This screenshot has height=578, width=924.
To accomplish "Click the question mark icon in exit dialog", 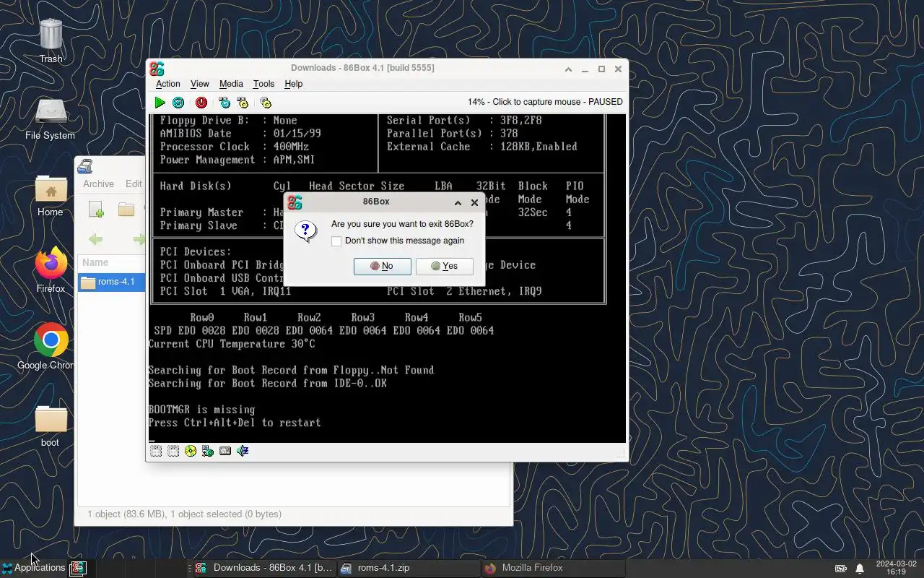I will tap(306, 231).
